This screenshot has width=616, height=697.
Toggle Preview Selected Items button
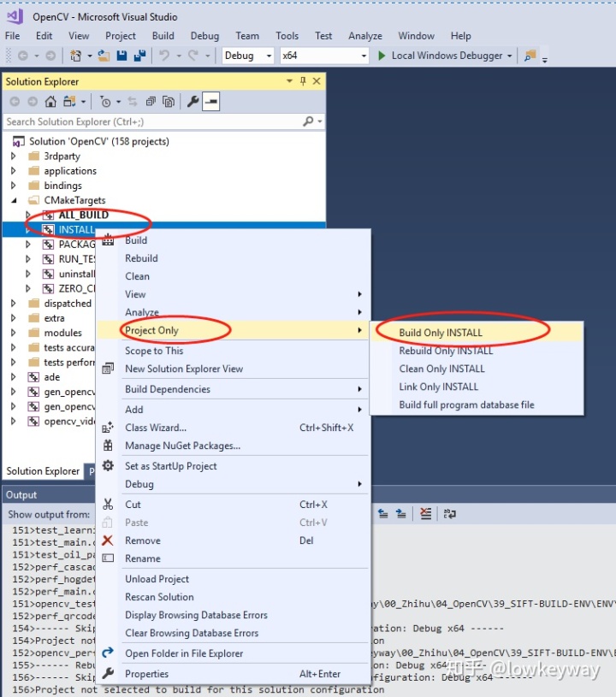210,102
